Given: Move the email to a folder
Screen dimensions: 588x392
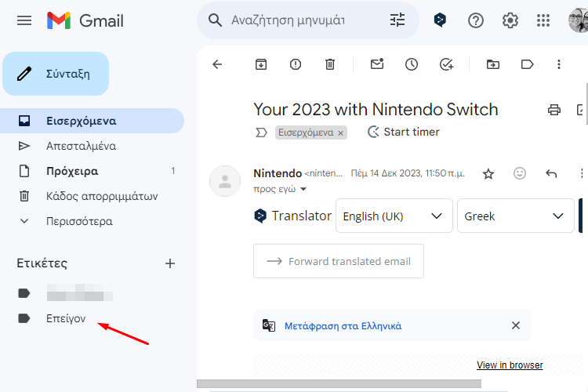Looking at the screenshot, I should pos(493,64).
